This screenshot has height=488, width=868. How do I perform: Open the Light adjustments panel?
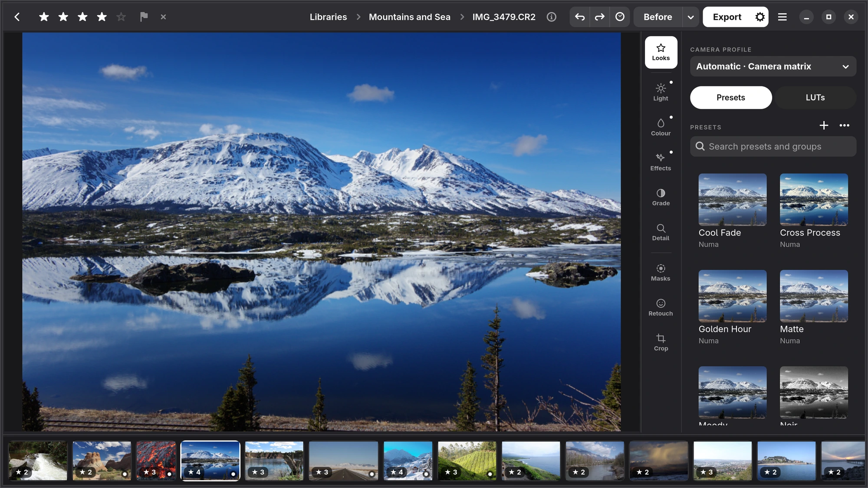tap(661, 92)
